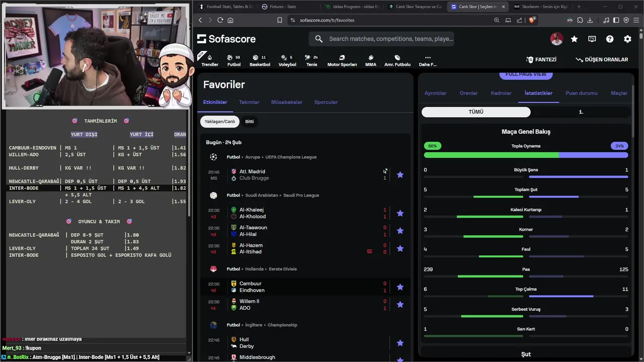Viewport: 644px width, 362px height.
Task: Toggle favorite star for Al-Khaleej match
Action: pos(400,213)
